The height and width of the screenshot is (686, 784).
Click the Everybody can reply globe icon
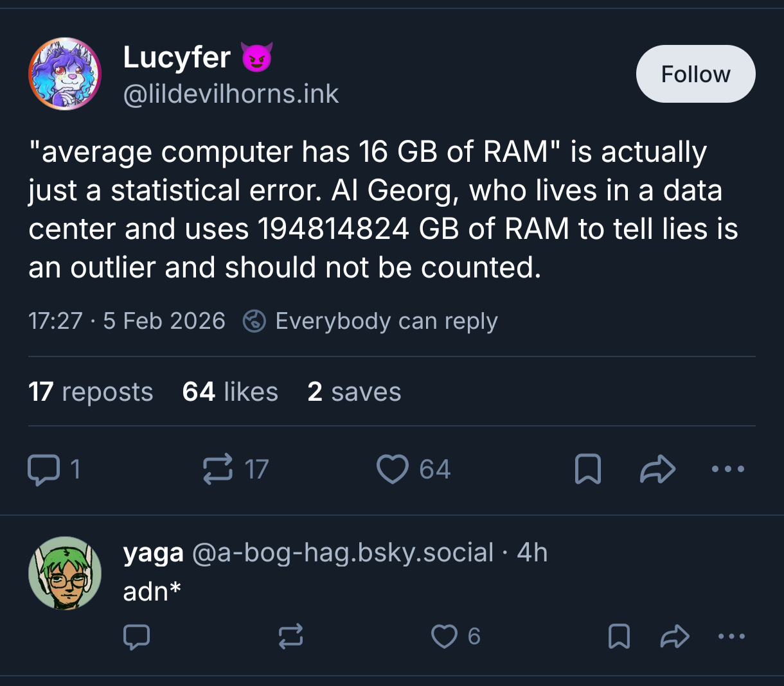tap(254, 321)
